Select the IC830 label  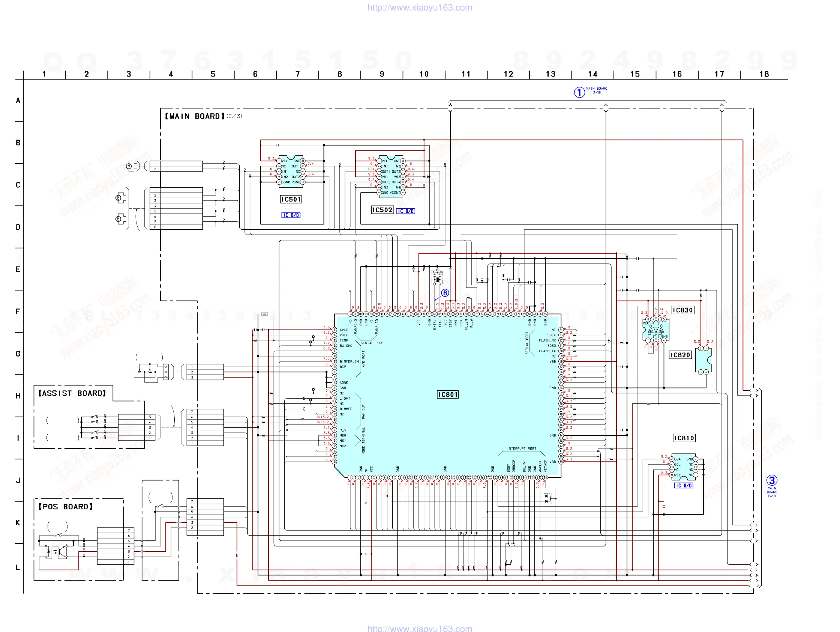683,310
